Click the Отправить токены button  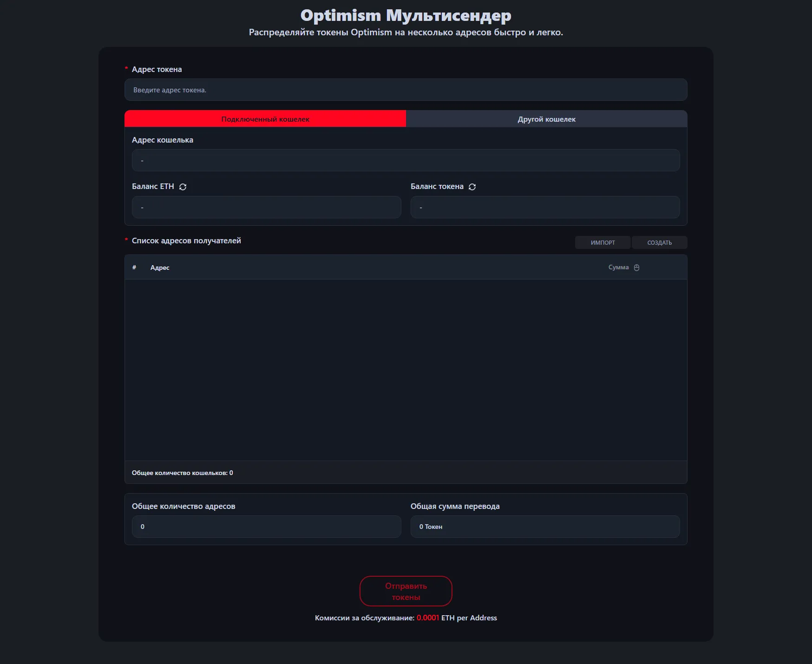(406, 591)
